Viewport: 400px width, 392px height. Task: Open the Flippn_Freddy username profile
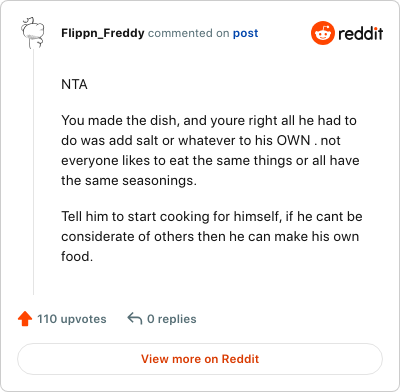103,33
